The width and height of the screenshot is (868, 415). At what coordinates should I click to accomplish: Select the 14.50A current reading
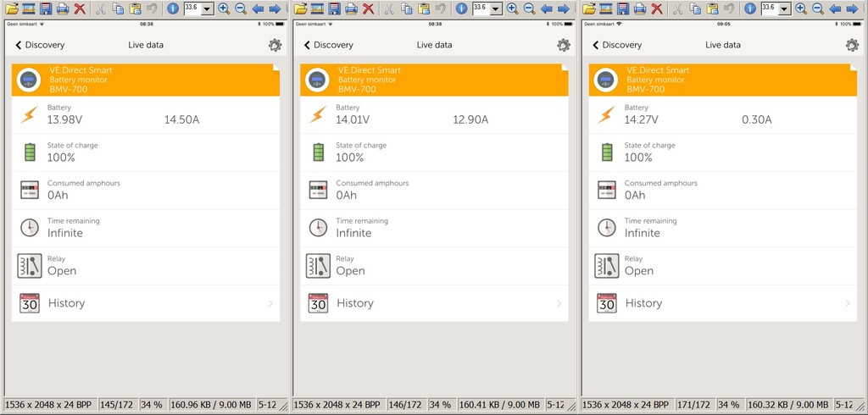(181, 119)
